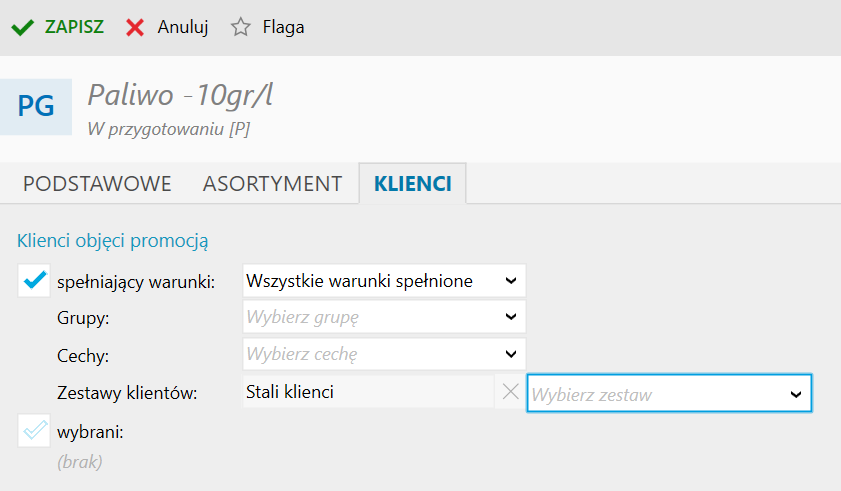Select the KLIENCI tab
The image size is (841, 491).
(412, 184)
